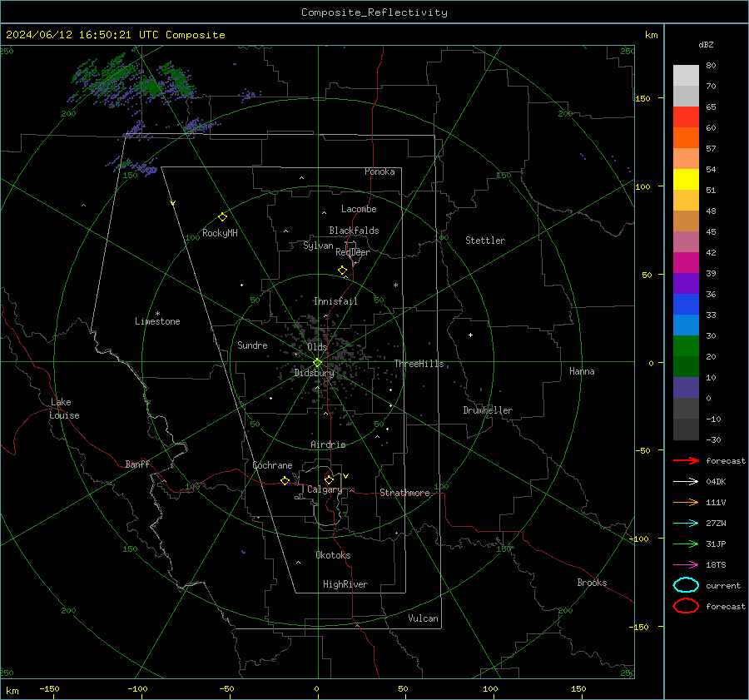Click the green 31JP arrow icon
This screenshot has width=749, height=700.
[686, 544]
